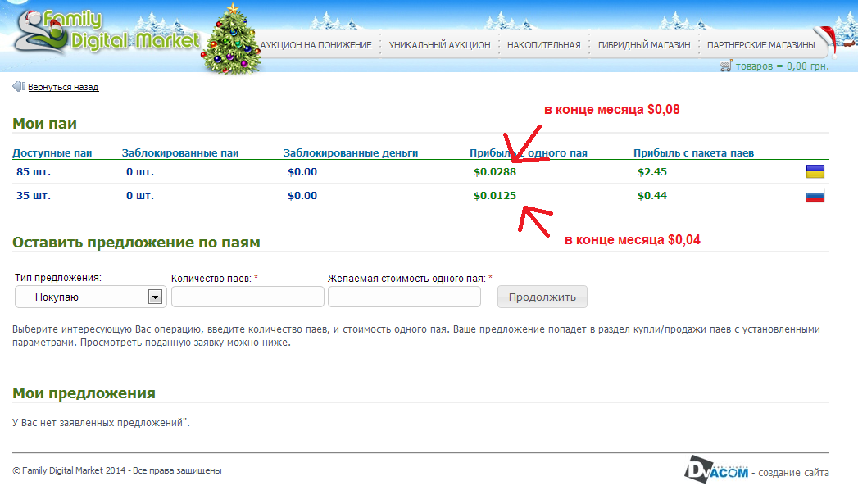Click the Family Digital Market logo

107,31
